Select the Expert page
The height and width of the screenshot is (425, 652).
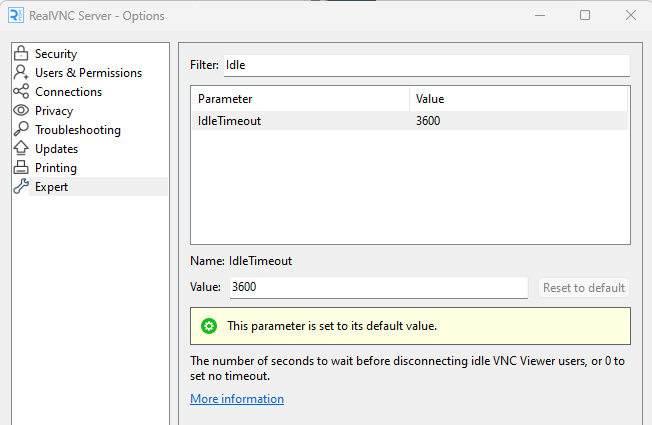click(51, 187)
